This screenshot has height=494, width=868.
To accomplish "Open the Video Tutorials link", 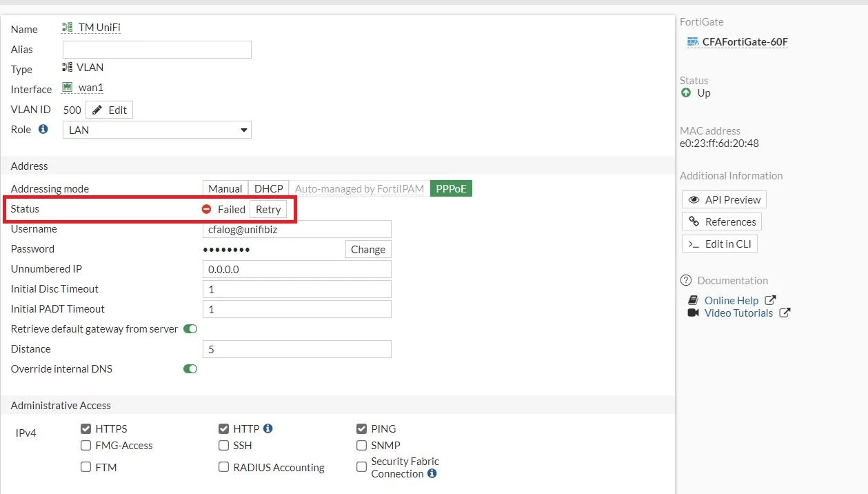I will click(x=738, y=313).
